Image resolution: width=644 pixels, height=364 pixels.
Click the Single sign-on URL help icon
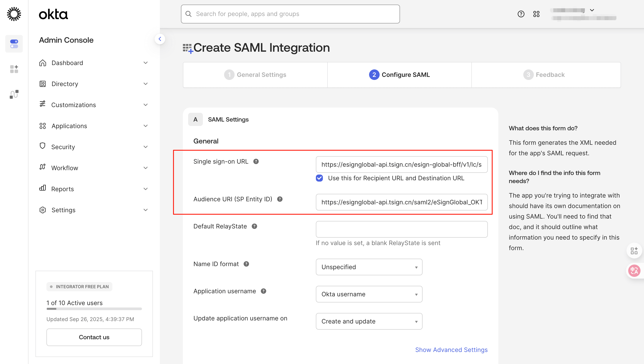point(256,161)
